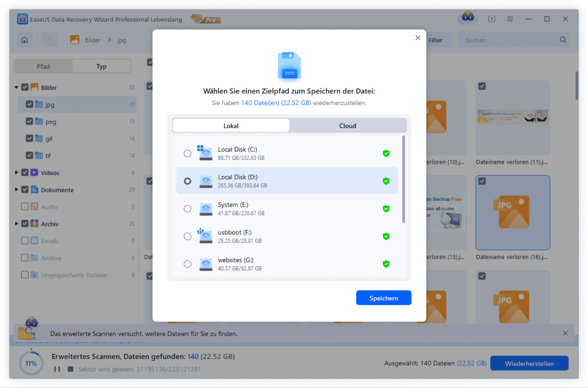588x388 pixels.
Task: Click green shield next to websites (G:)
Action: [x=386, y=264]
